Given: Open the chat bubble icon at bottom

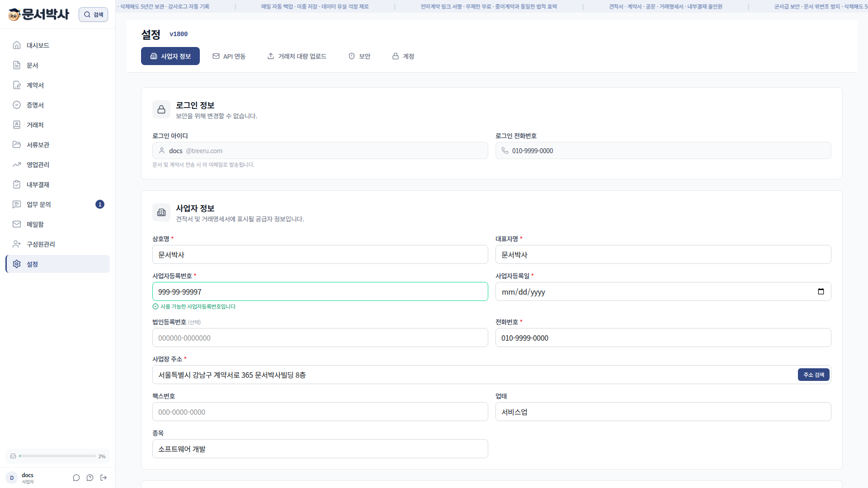Looking at the screenshot, I should pos(76,478).
